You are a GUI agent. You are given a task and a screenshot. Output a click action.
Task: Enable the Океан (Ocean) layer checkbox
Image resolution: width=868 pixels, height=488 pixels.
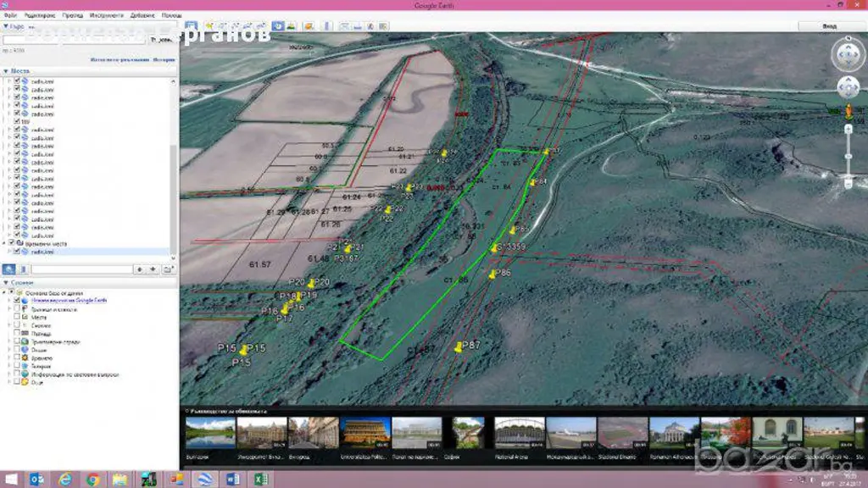click(16, 349)
